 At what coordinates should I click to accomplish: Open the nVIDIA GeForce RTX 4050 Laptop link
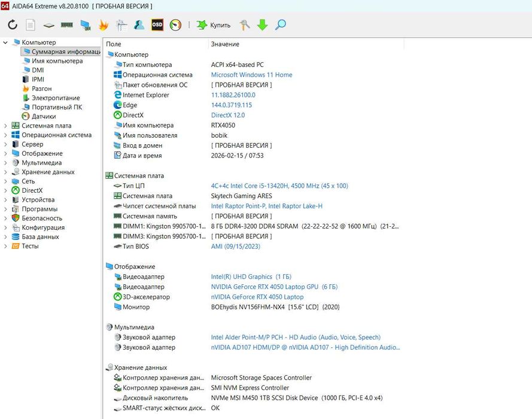coord(257,297)
